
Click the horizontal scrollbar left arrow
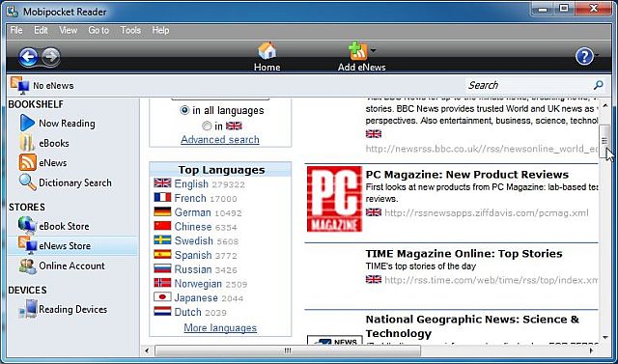click(147, 350)
